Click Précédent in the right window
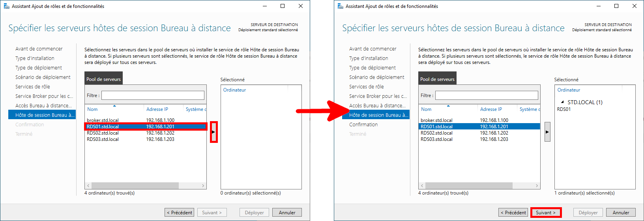The image size is (644, 221). click(x=513, y=212)
